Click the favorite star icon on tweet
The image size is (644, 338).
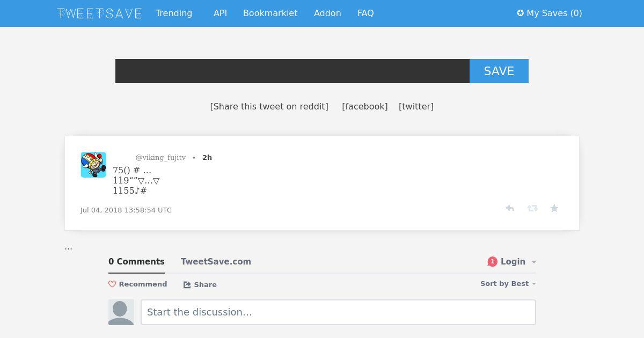(554, 208)
